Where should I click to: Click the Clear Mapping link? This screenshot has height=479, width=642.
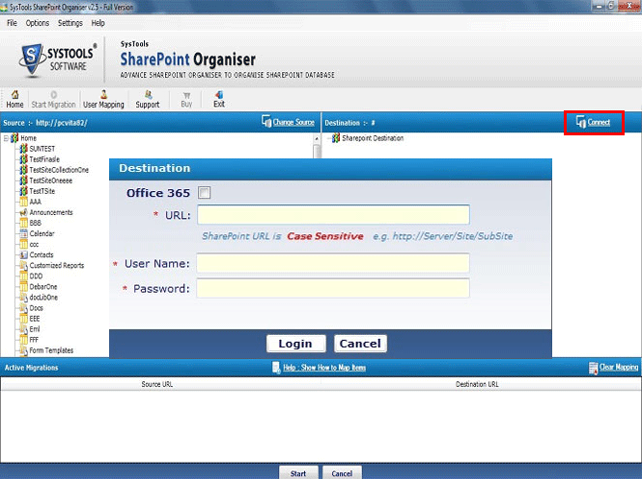click(619, 367)
